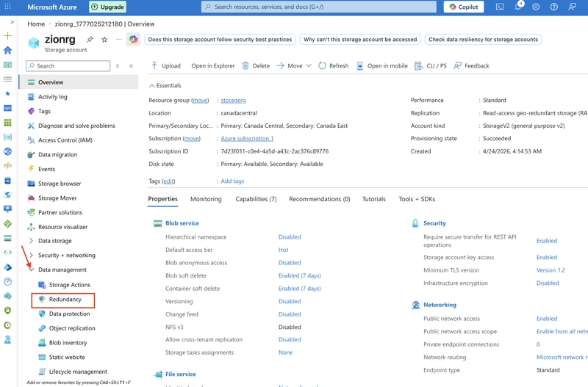Screen dimensions: 588x387
Task: Pin zionrg to dashboard
Action: tap(90, 40)
